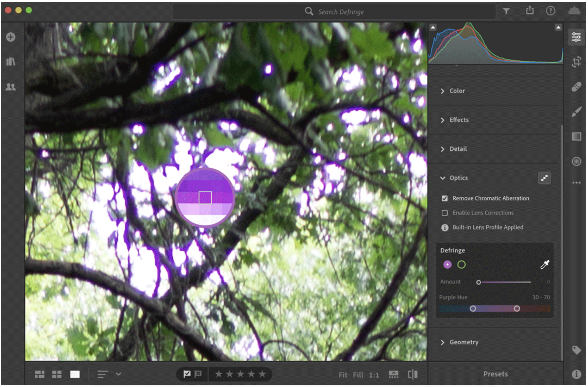Open the Edit sliders panel icon
This screenshot has width=588, height=387.
point(576,37)
